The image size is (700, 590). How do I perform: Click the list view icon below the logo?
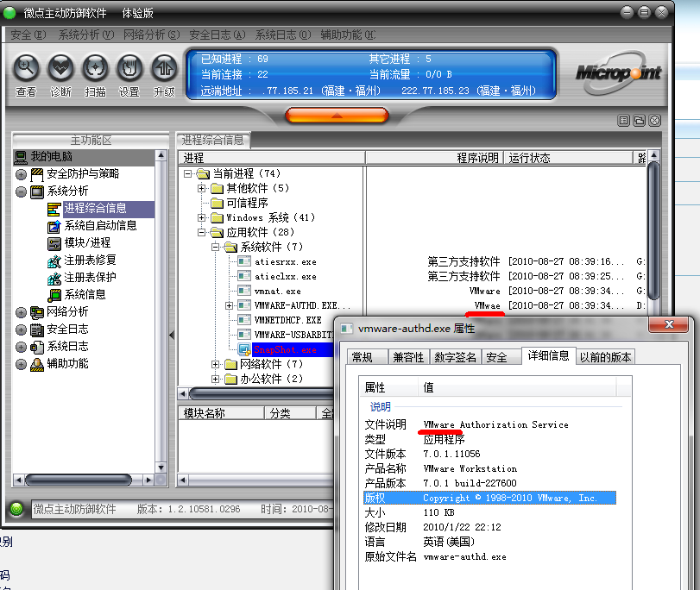[624, 121]
